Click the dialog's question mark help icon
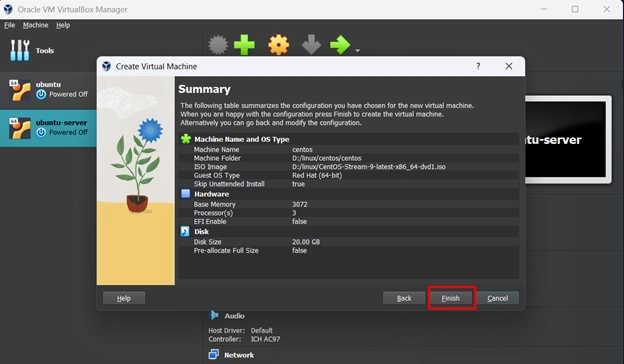Image resolution: width=624 pixels, height=364 pixels. pos(478,66)
